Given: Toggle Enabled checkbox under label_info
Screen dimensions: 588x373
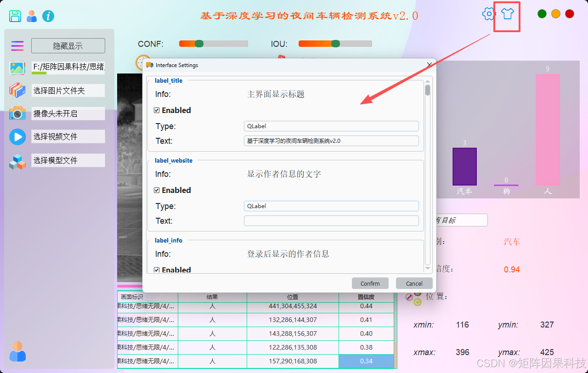Looking at the screenshot, I should 157,270.
